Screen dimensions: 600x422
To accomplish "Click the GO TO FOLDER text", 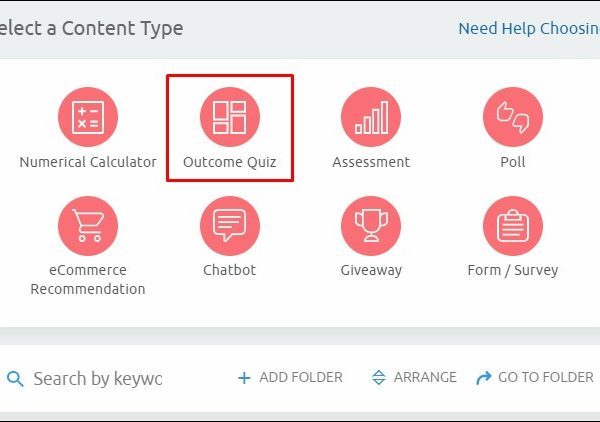I will [546, 378].
